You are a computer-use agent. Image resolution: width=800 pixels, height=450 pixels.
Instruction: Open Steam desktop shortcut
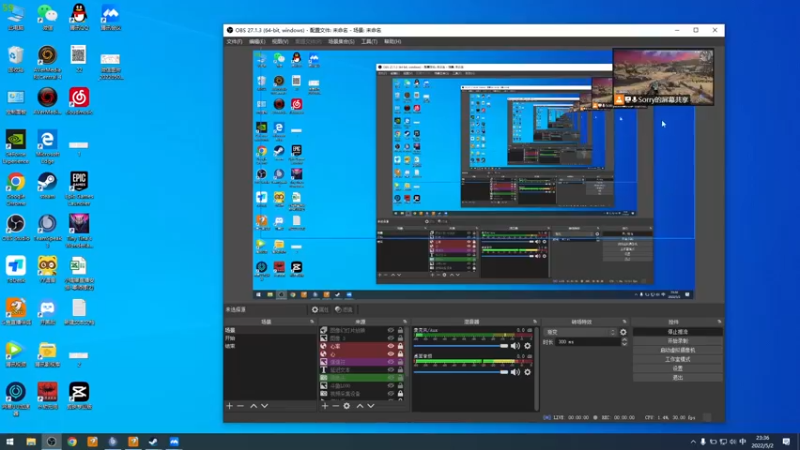tap(47, 185)
